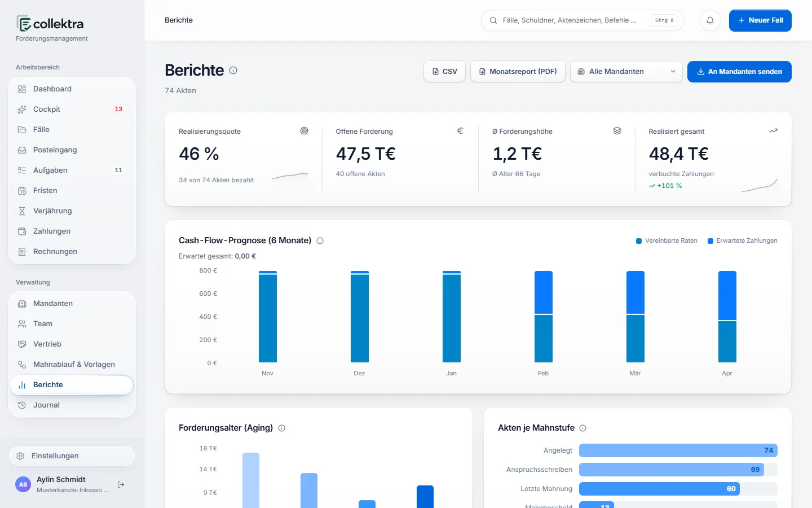Viewport: 812px width, 508px height.
Task: Focus the search field for Fälle, Schuldner
Action: tap(582, 20)
